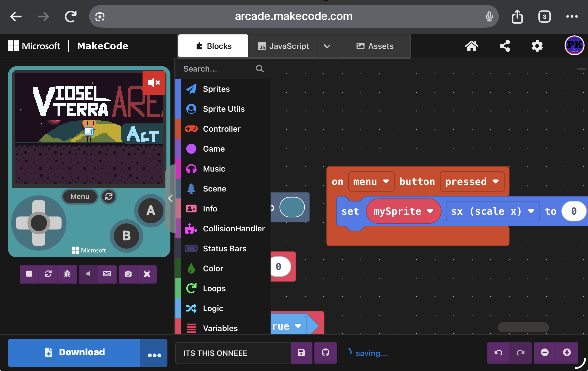
Task: Toggle the simulator keyboard controls button
Action: click(107, 274)
